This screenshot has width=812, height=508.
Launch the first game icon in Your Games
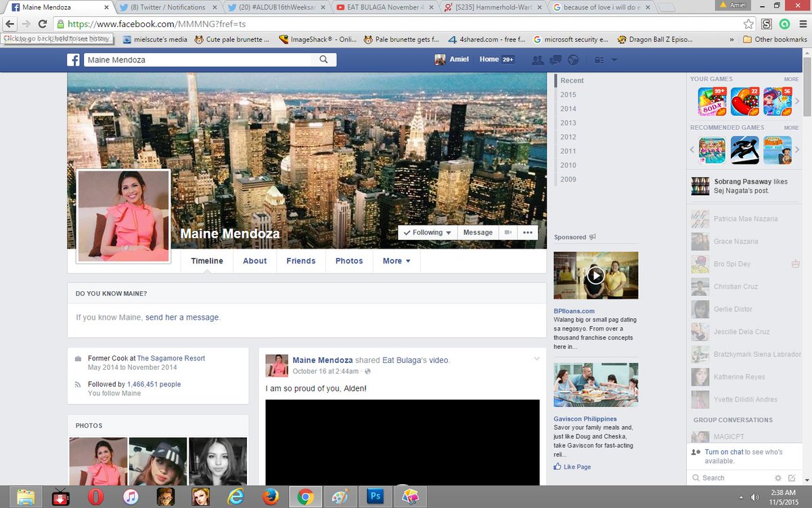712,102
